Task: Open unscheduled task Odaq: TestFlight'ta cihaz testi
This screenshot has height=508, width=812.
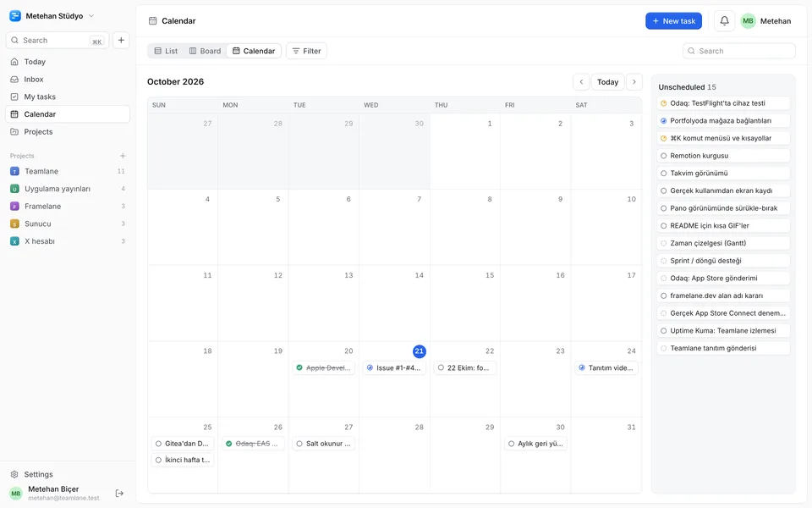Action: point(723,103)
